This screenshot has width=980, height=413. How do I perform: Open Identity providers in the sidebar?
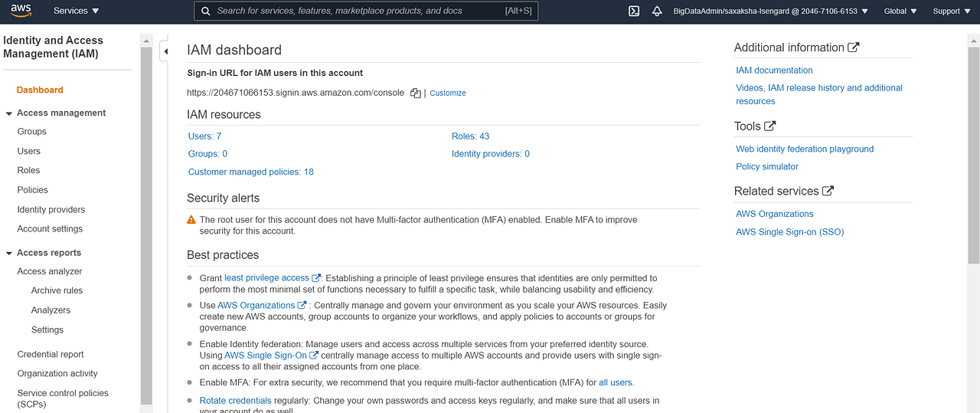(x=51, y=209)
